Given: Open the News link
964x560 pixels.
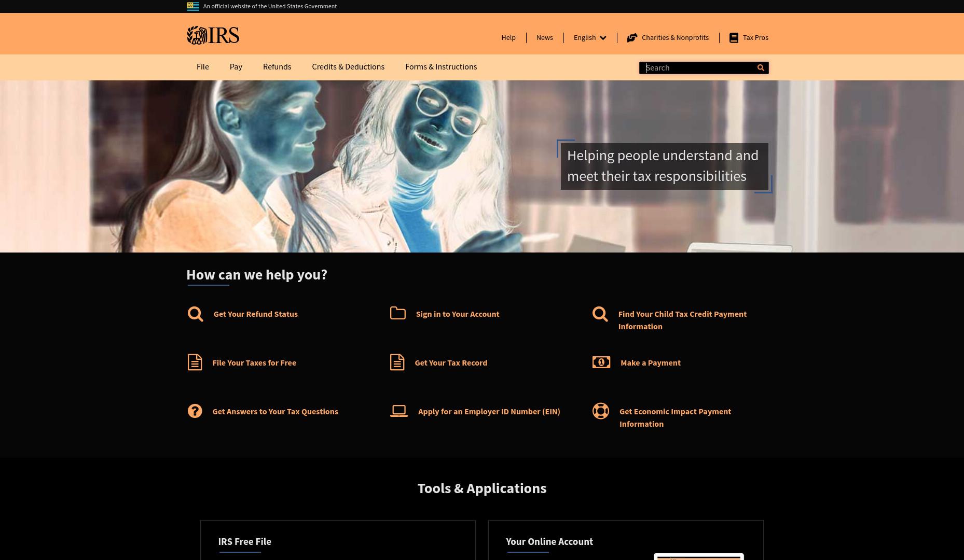Looking at the screenshot, I should (x=545, y=37).
